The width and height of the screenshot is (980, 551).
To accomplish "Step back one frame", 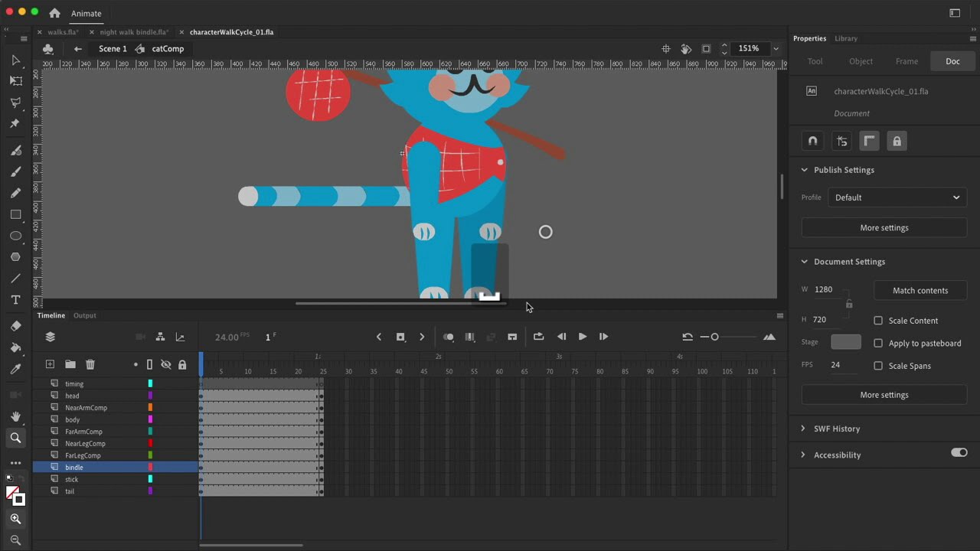I will (x=561, y=337).
